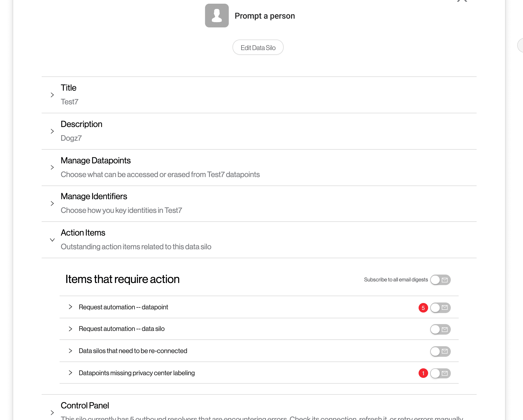Click Data silos that need to be re-connected

(133, 351)
